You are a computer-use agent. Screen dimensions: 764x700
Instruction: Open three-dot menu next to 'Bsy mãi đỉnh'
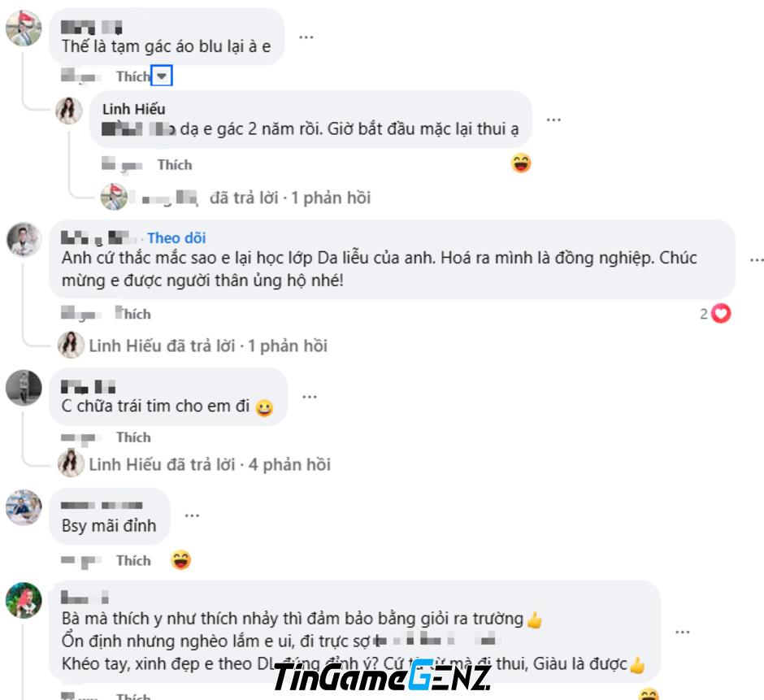pos(192,515)
